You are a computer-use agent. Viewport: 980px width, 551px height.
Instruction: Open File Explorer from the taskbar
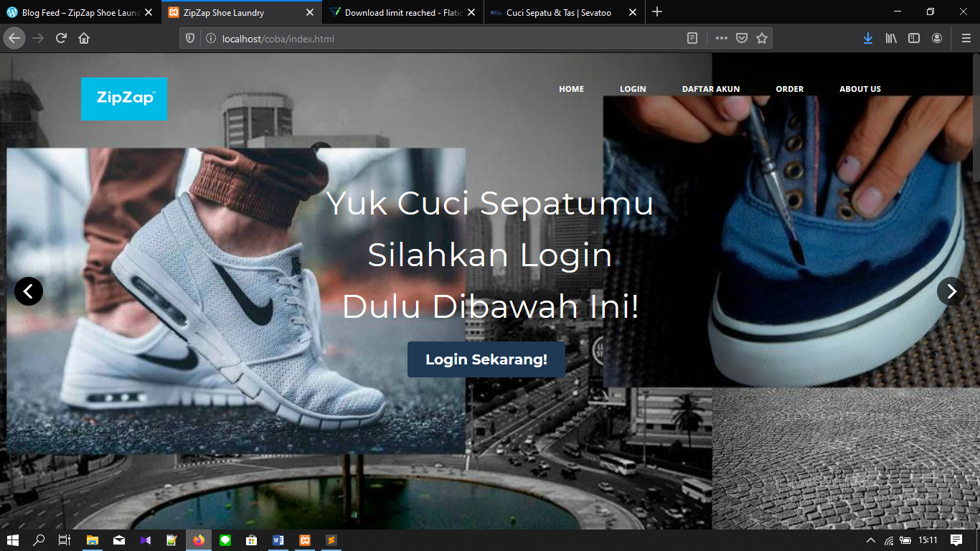pos(92,540)
